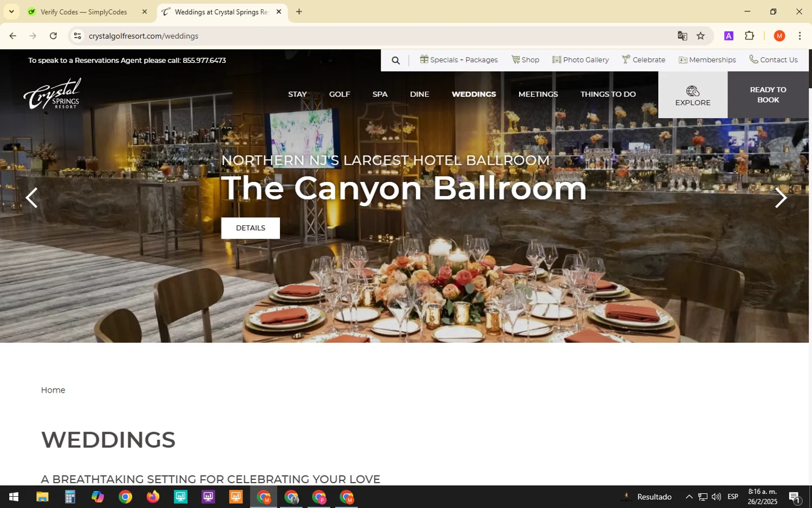Open the Photo Gallery link
This screenshot has width=812, height=508.
pyautogui.click(x=580, y=60)
